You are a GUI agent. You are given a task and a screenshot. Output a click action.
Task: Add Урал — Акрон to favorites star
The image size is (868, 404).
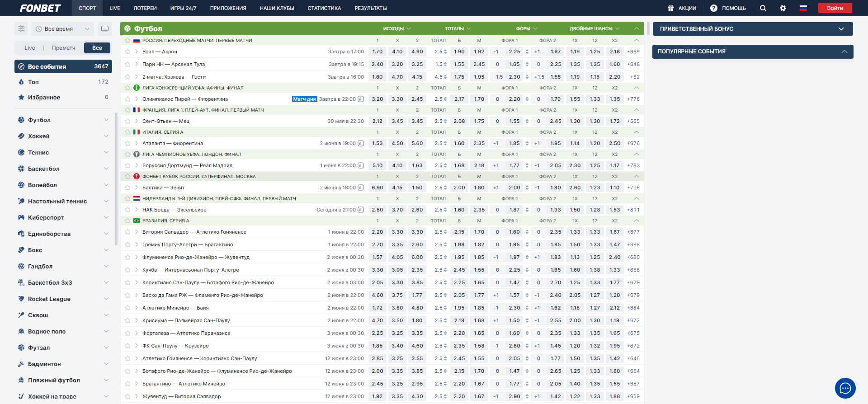(128, 52)
